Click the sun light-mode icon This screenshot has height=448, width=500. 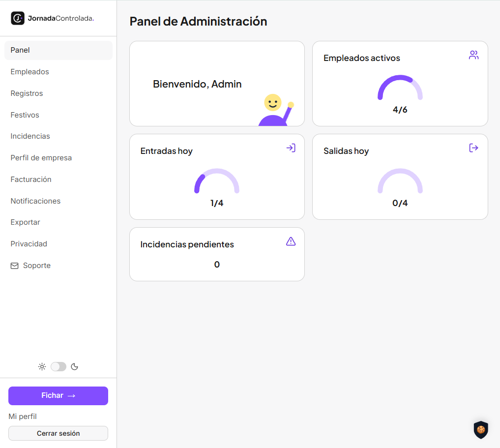tap(42, 367)
